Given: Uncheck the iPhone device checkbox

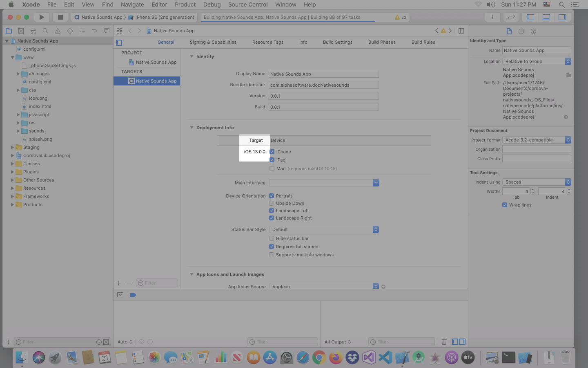Looking at the screenshot, I should (272, 152).
